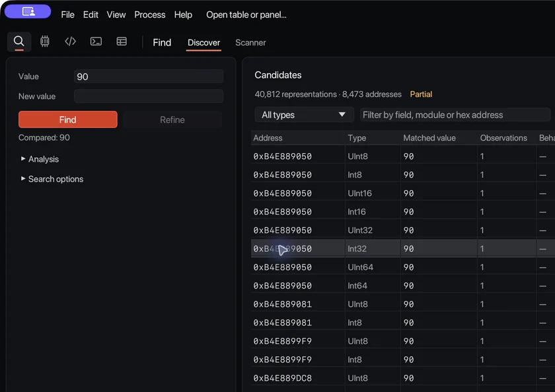Open the Process menu
555x392 pixels.
pyautogui.click(x=150, y=15)
